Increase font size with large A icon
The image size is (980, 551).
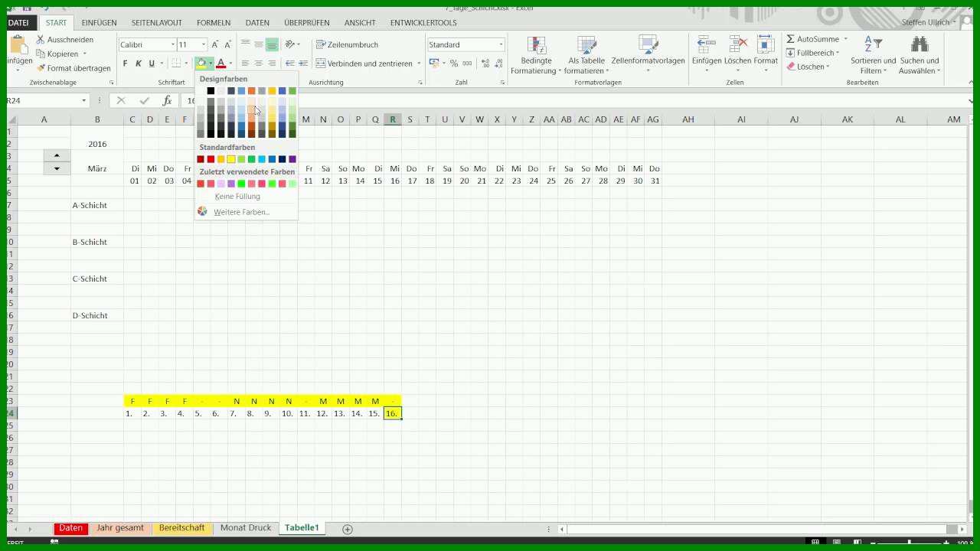[215, 44]
